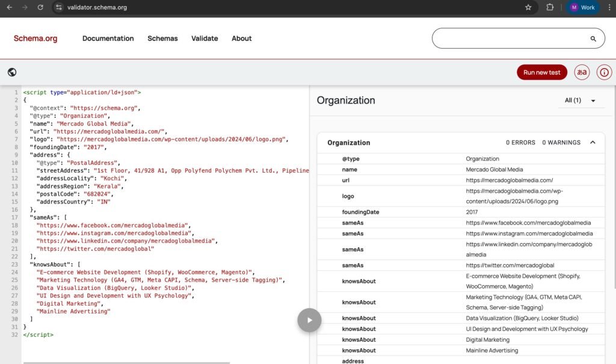616x364 pixels.
Task: Click the Organization panel heading
Action: click(x=346, y=100)
